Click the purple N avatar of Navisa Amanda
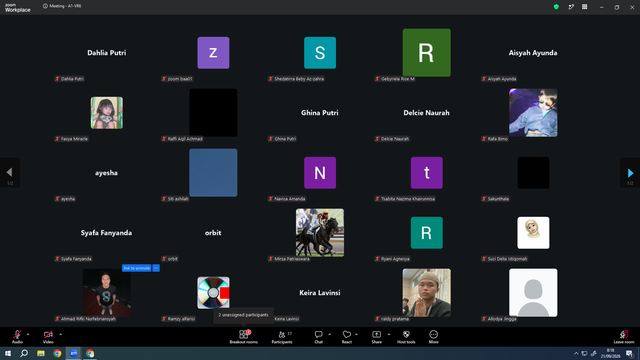 [320, 173]
